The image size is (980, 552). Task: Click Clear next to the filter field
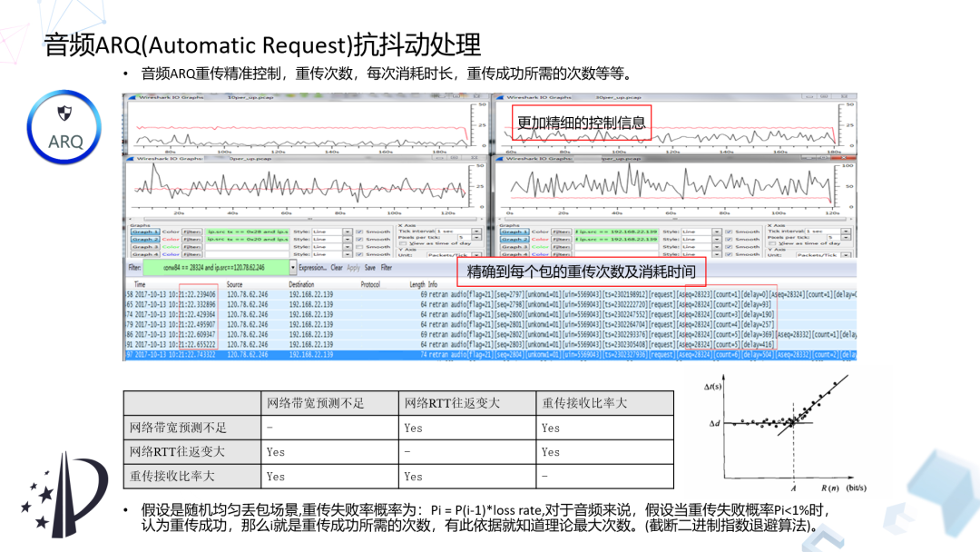point(337,269)
